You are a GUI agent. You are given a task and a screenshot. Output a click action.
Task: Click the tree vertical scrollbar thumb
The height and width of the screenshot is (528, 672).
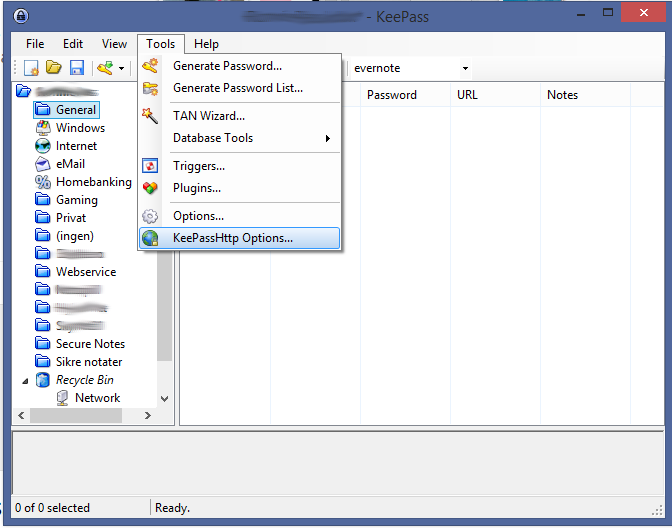coord(164,306)
